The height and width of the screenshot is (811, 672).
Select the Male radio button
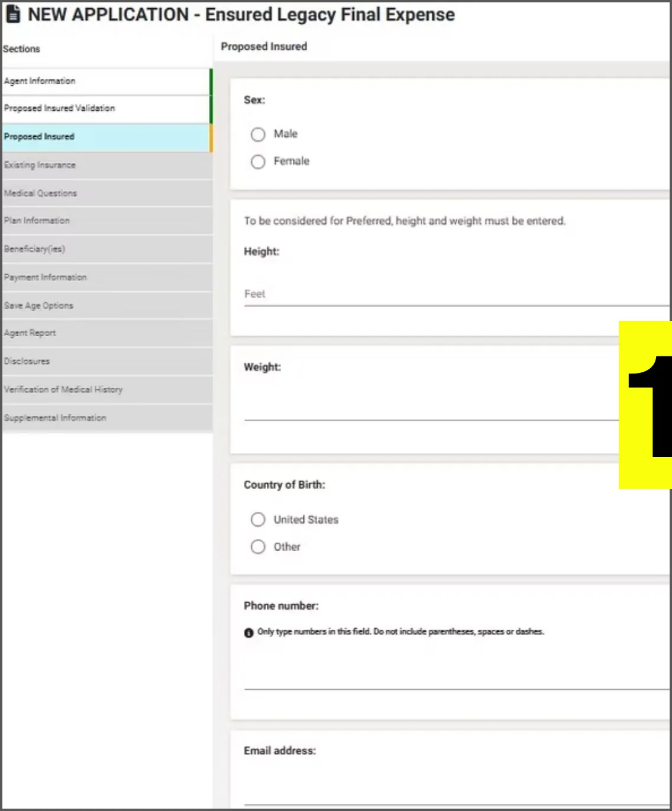258,134
